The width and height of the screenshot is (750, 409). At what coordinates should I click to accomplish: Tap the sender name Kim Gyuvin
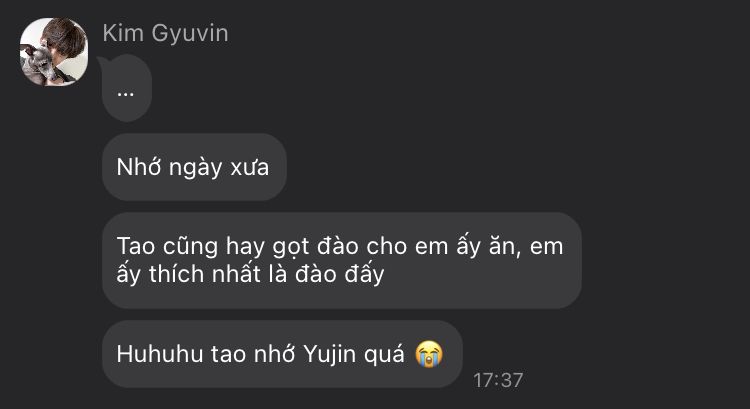(165, 33)
